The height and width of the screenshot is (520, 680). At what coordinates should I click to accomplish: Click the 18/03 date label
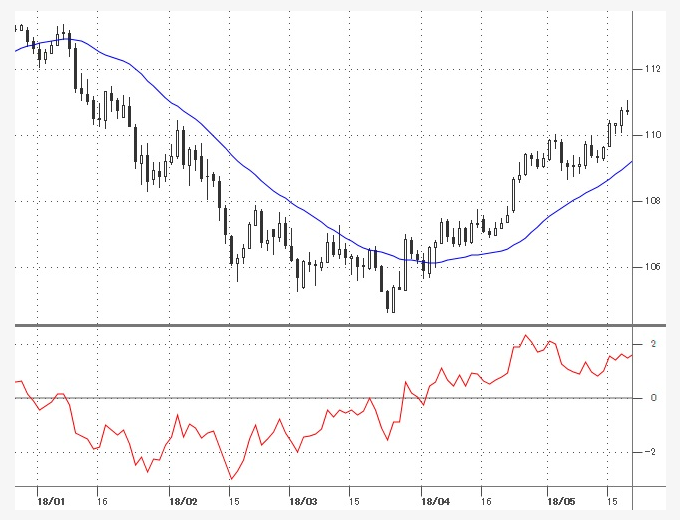(304, 502)
